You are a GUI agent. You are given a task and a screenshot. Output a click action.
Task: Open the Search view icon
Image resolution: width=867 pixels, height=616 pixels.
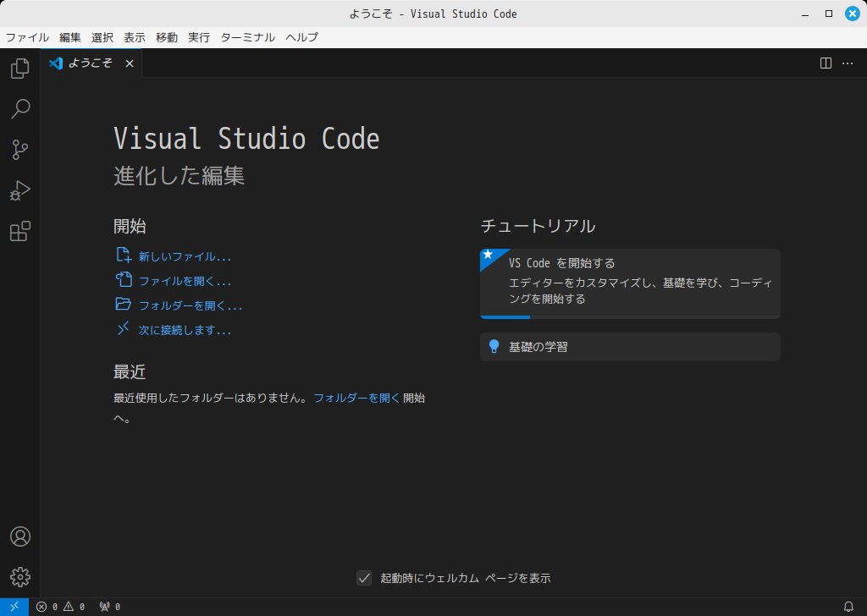(19, 109)
